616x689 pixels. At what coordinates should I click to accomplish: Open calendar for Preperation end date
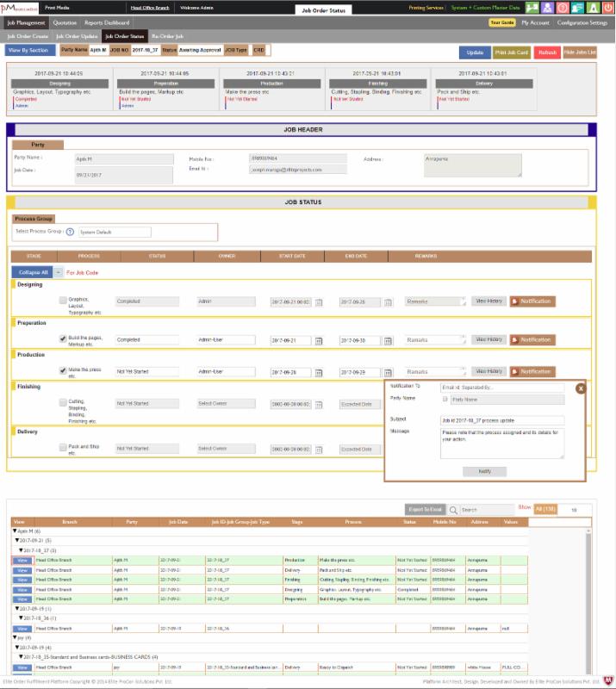click(388, 340)
